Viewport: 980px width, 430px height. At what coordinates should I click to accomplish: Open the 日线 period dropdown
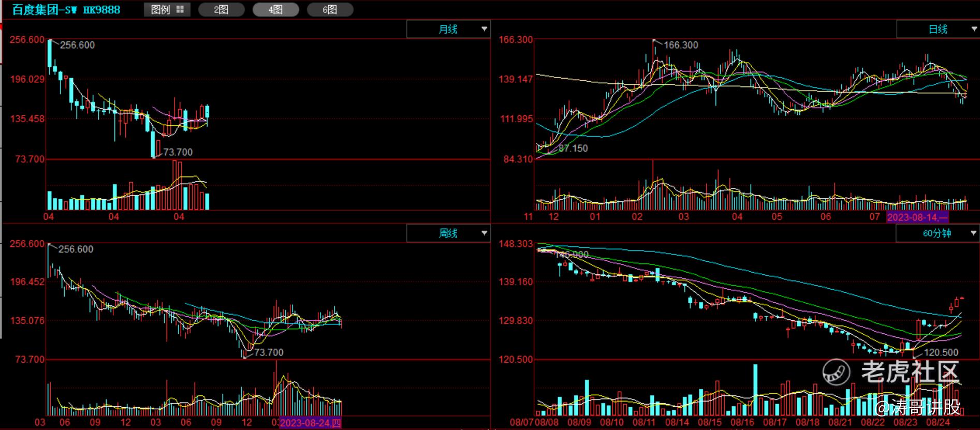pos(938,29)
